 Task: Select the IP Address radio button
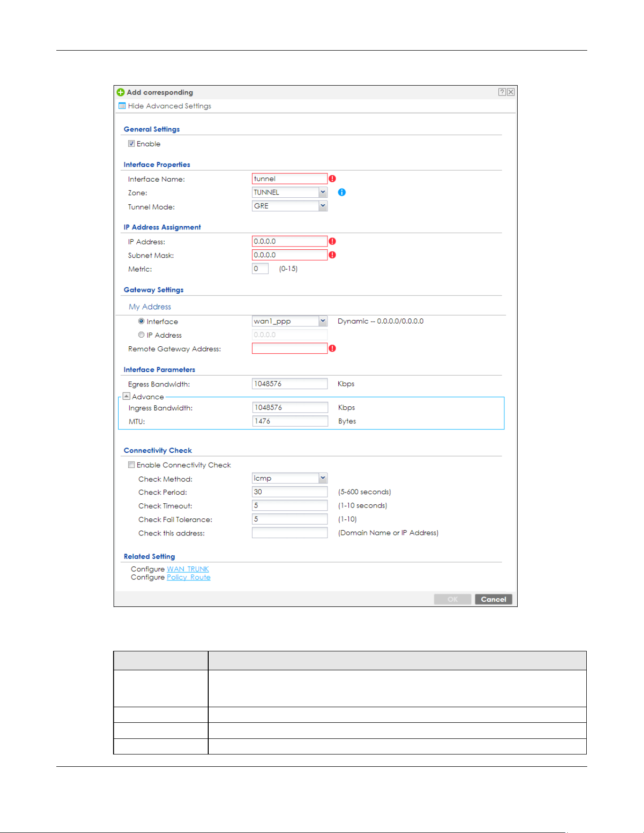pos(141,335)
